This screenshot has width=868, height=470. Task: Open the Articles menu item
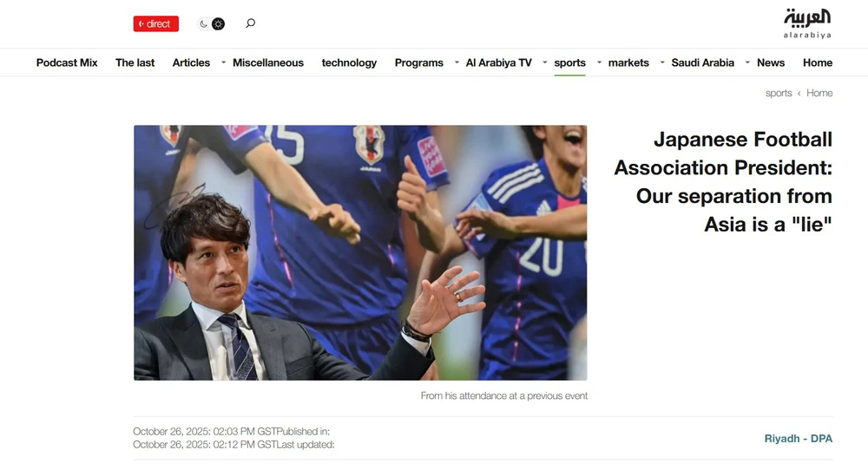191,62
